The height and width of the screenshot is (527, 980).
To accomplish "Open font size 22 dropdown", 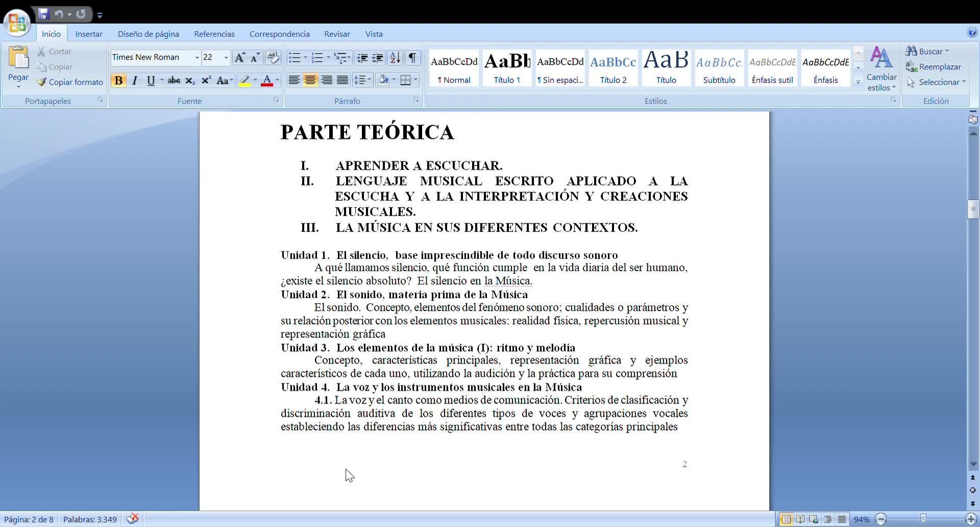I will 226,57.
